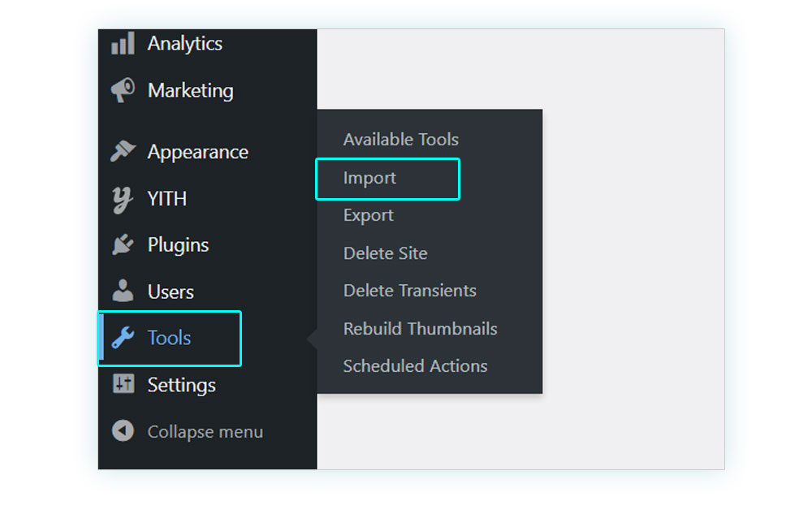Click the Users person icon

123,291
